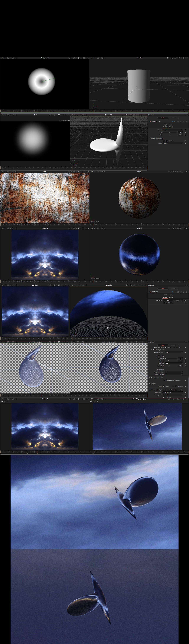Click Bias value field 0.0
This screenshot has width=189, height=644.
(x=180, y=135)
